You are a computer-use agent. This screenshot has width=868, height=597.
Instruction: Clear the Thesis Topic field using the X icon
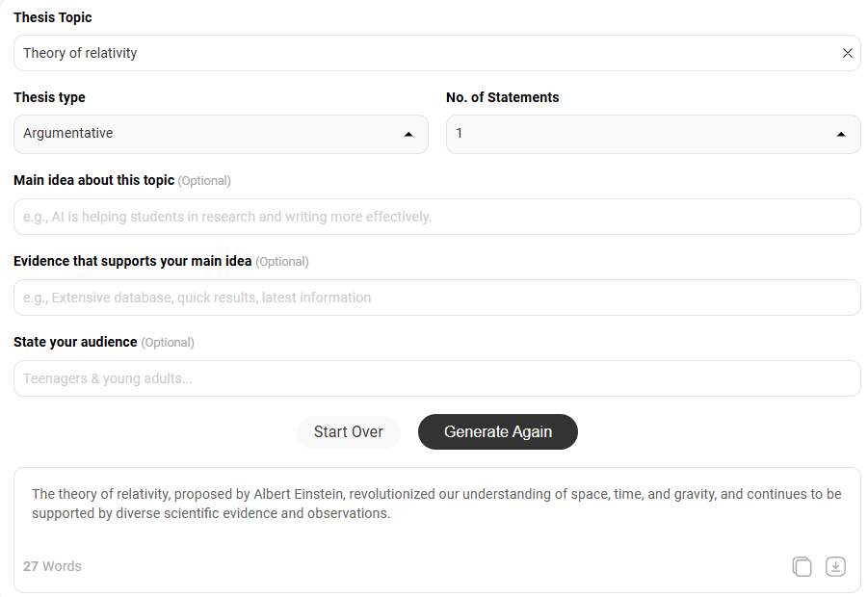[x=847, y=53]
